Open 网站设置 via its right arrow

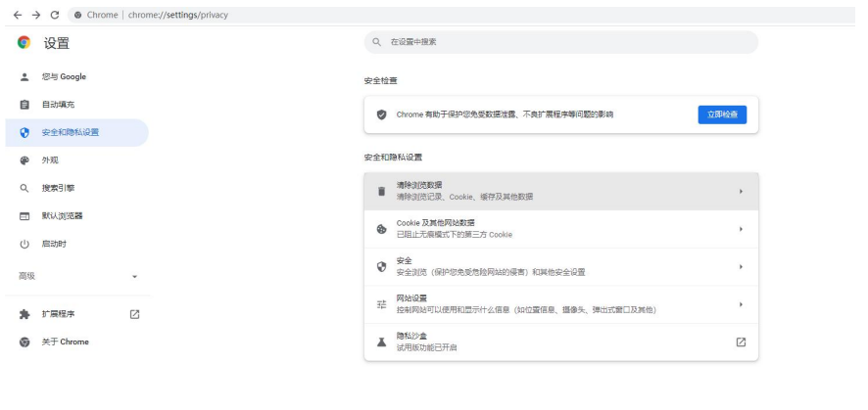click(741, 304)
